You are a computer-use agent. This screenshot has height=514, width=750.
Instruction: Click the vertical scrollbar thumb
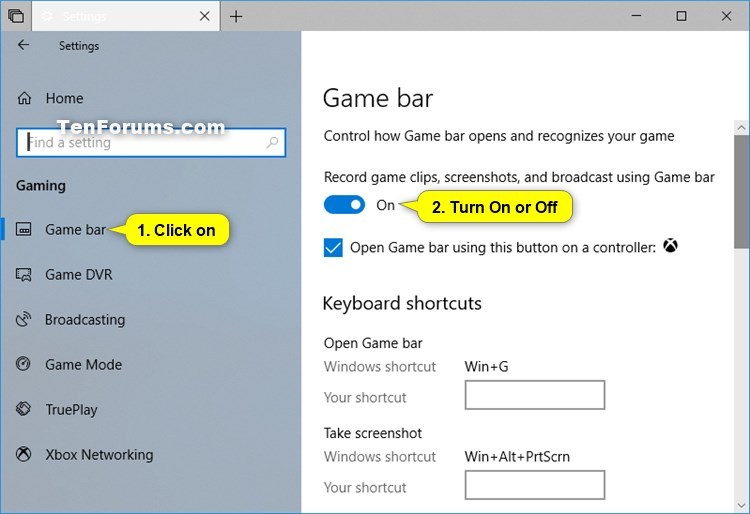tap(741, 192)
